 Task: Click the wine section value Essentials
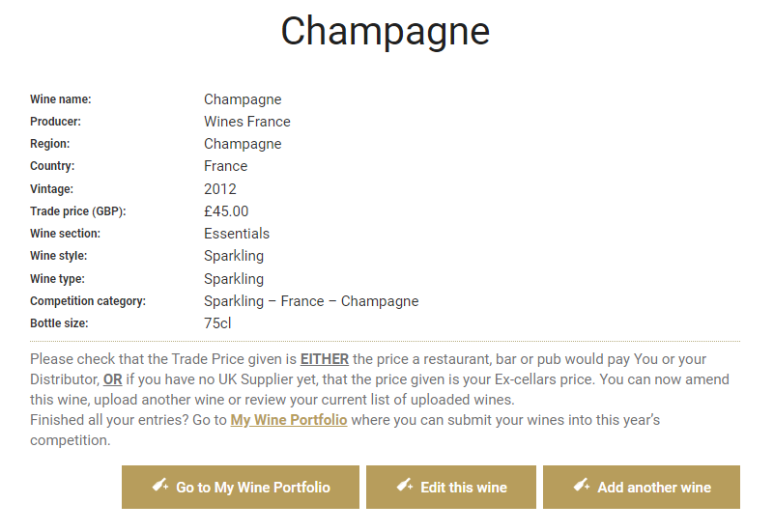point(237,234)
